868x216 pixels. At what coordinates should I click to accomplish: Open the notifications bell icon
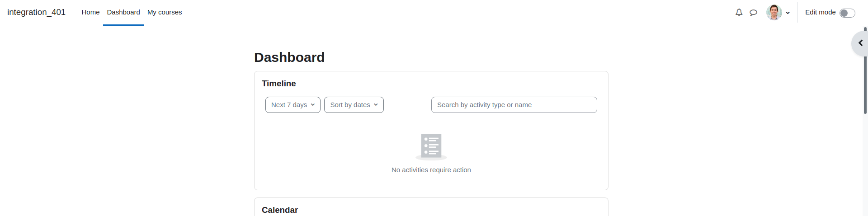739,13
